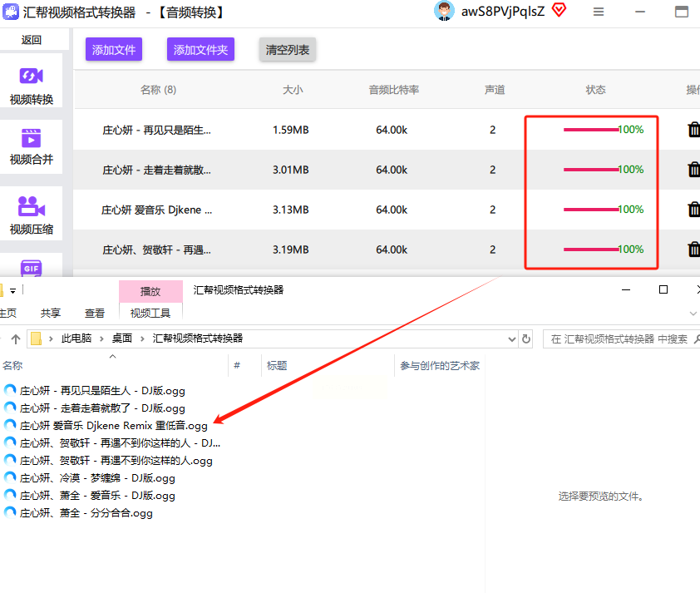Switch to the 查看 ribbon tab
The image size is (700, 593).
click(95, 314)
